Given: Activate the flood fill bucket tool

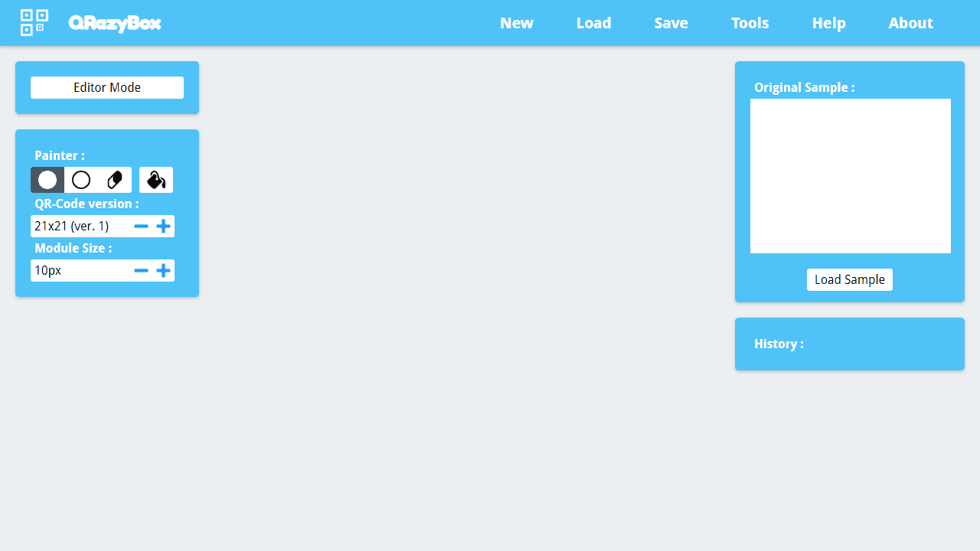Looking at the screenshot, I should click(x=156, y=180).
